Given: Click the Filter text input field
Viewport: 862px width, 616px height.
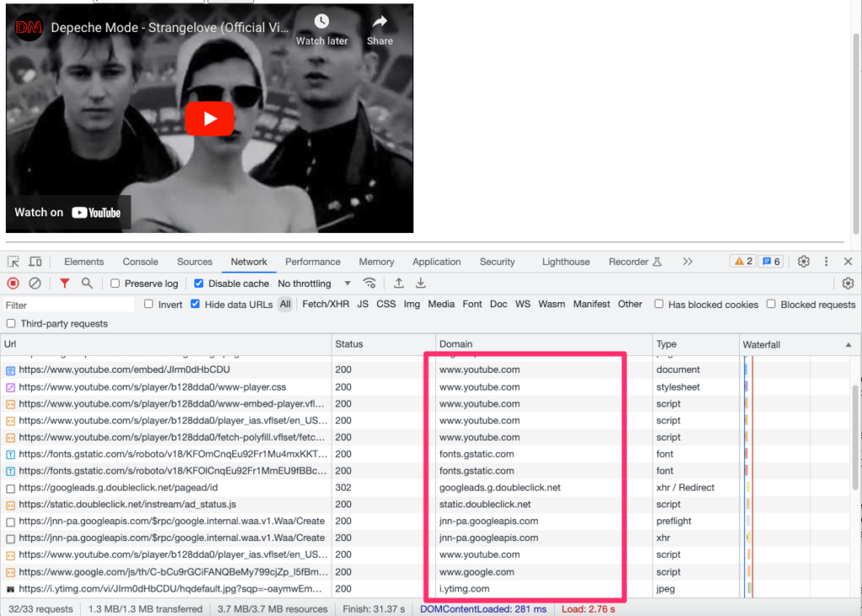Looking at the screenshot, I should pyautogui.click(x=69, y=305).
